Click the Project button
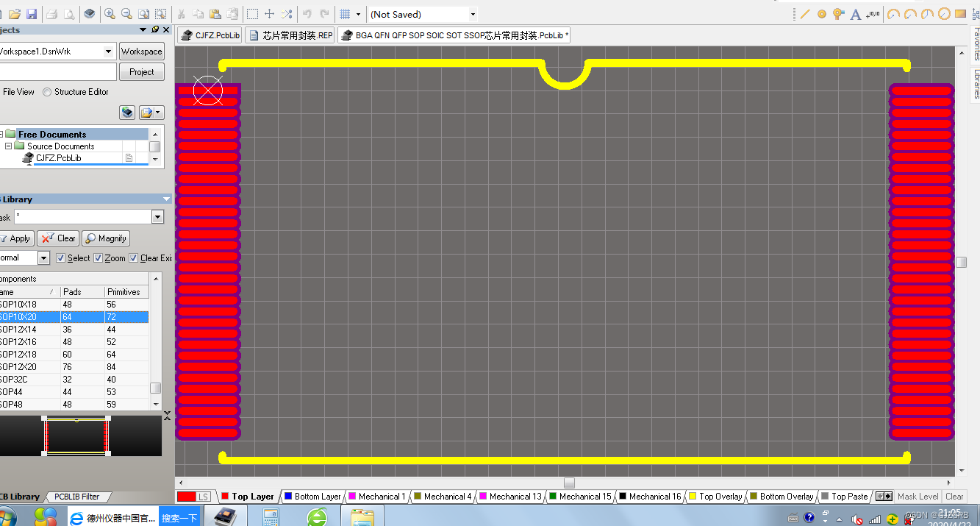The height and width of the screenshot is (526, 980). (141, 72)
